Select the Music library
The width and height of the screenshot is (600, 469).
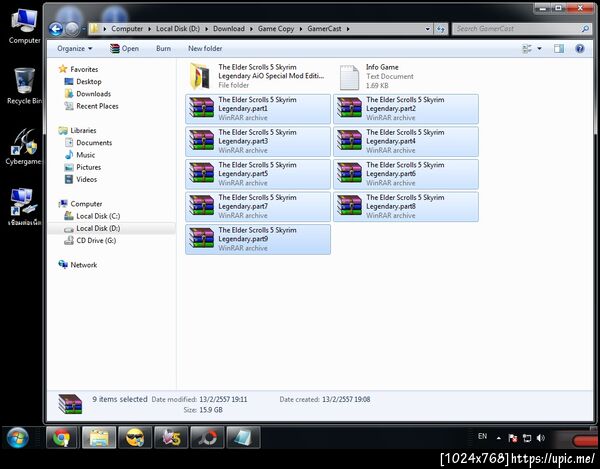tap(80, 155)
